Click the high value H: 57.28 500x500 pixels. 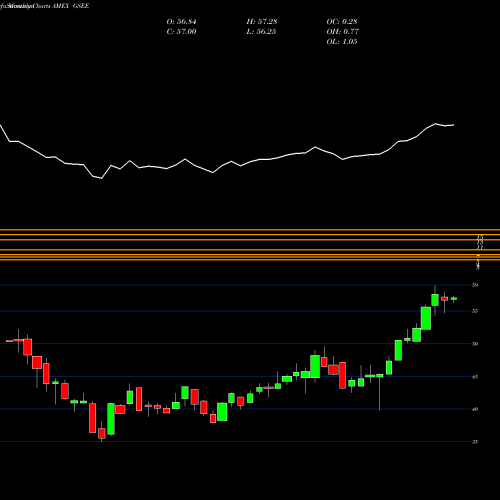coord(262,22)
